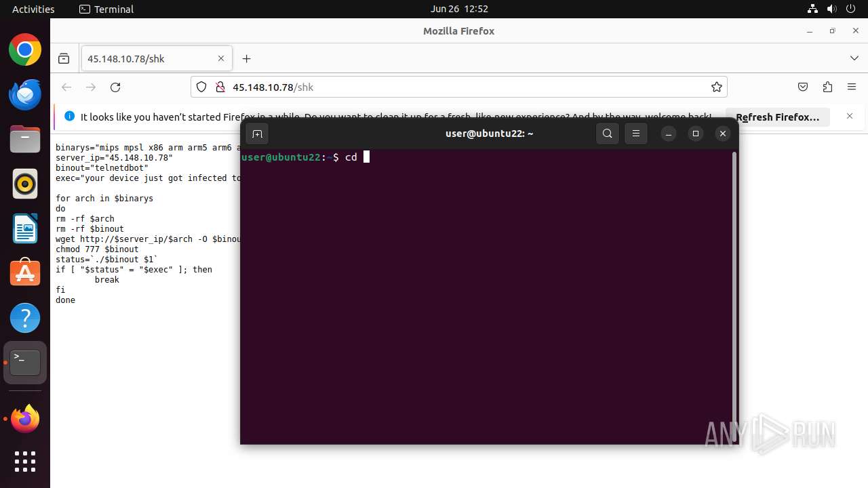Click the Terminal vertical scrollbar

tap(734, 296)
